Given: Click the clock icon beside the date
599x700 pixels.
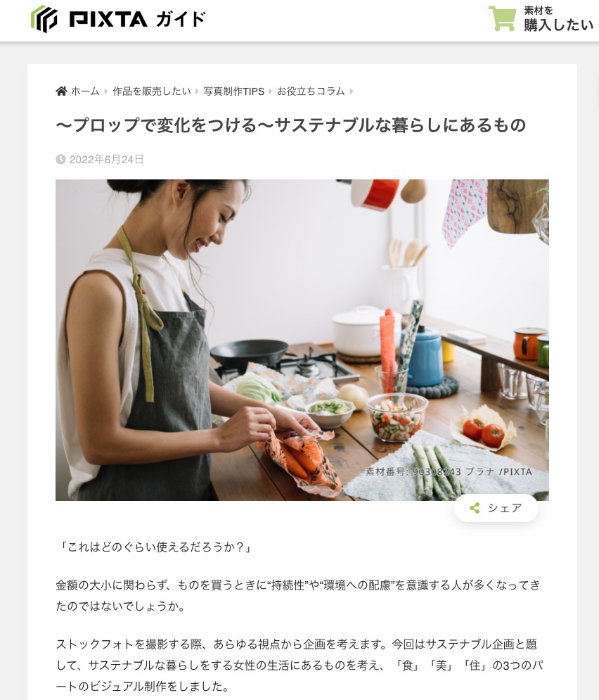Looking at the screenshot, I should coord(60,160).
